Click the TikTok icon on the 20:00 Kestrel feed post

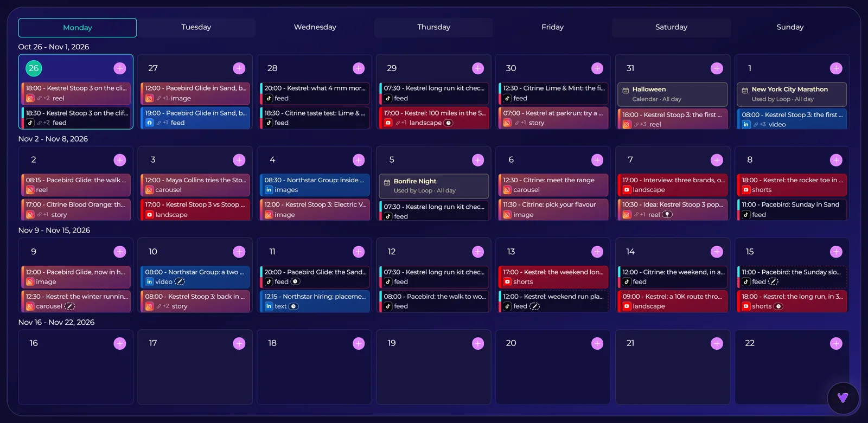269,98
